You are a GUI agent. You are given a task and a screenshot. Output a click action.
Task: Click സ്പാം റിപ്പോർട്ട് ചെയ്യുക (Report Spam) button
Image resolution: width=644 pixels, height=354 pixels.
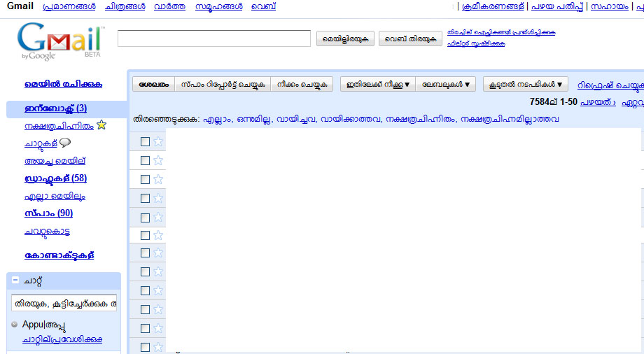223,84
